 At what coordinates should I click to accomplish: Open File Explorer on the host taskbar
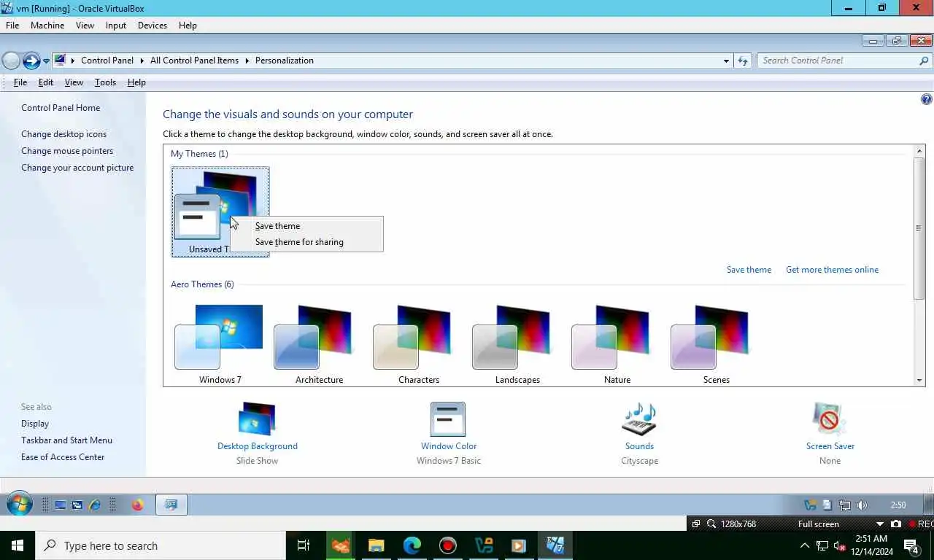pos(376,545)
